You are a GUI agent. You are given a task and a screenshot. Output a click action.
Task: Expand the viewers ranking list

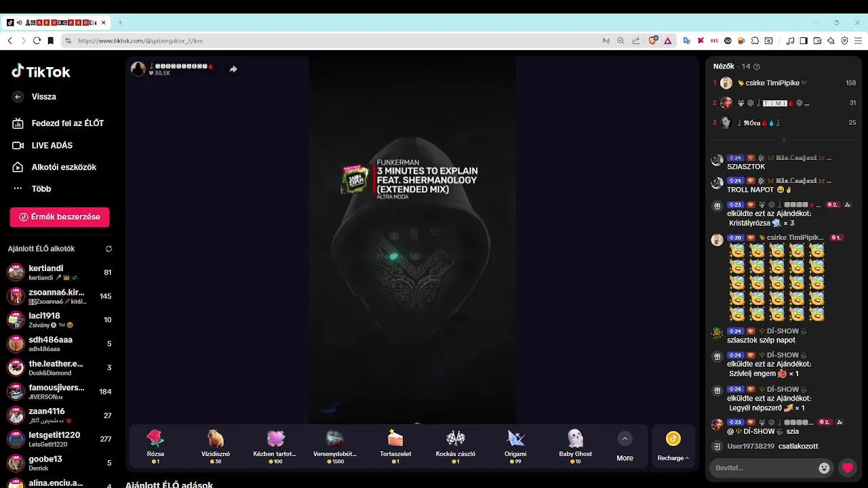point(784,139)
